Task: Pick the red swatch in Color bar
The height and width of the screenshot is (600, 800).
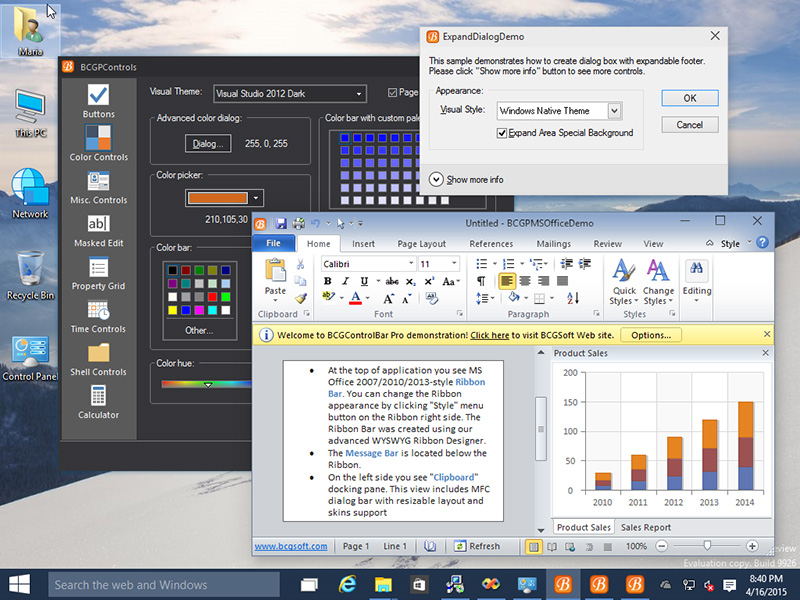Action: (212, 296)
